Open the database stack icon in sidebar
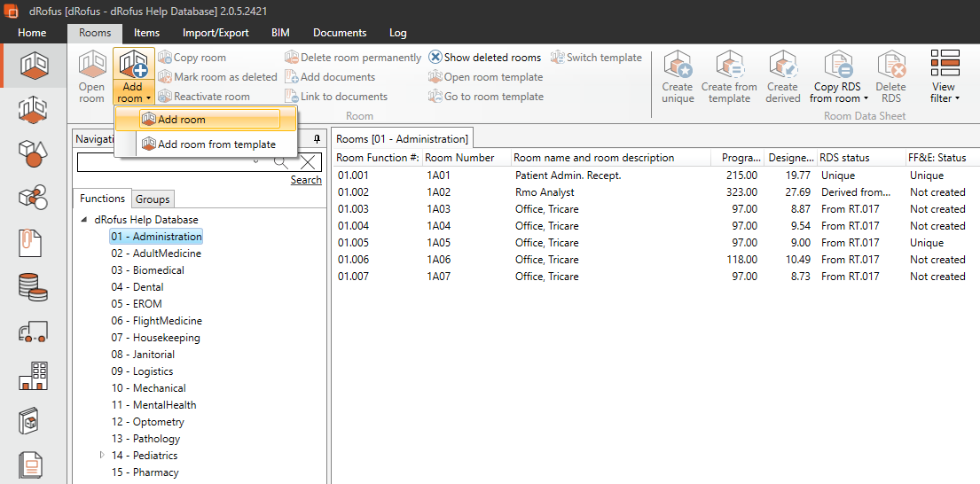980x484 pixels. (33, 287)
